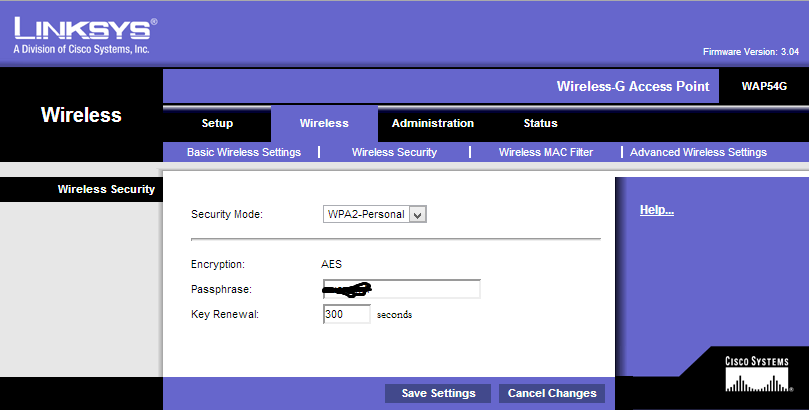Click the Passphrase: label
The image size is (809, 411).
click(221, 289)
